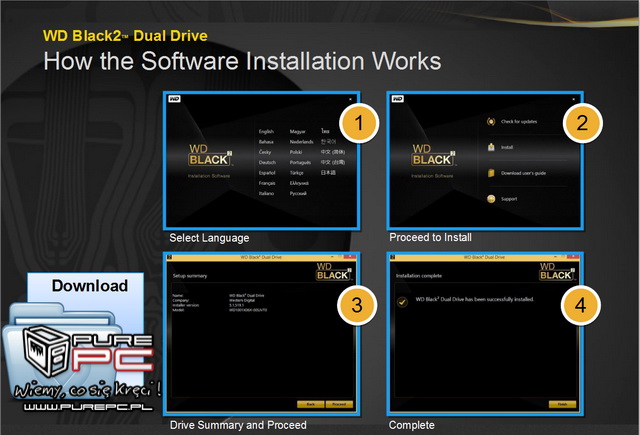Click the gold checkmark in Installation complete window

click(402, 302)
